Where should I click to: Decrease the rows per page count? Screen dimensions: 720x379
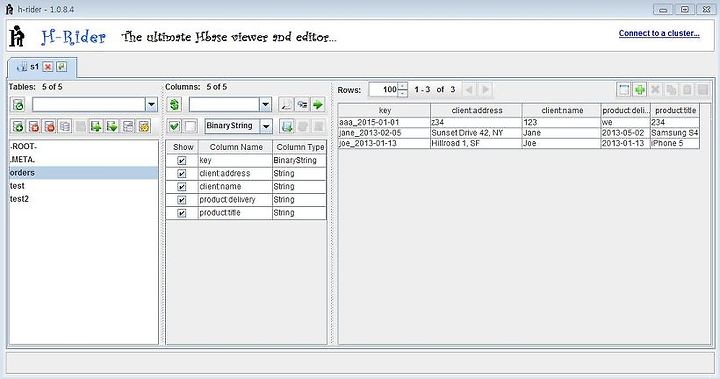coord(403,93)
